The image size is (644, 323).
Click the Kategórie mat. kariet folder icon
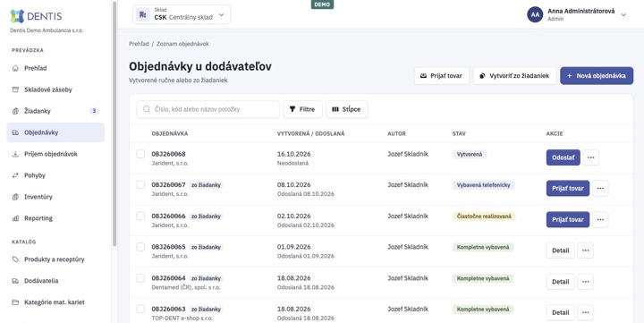[x=15, y=302]
